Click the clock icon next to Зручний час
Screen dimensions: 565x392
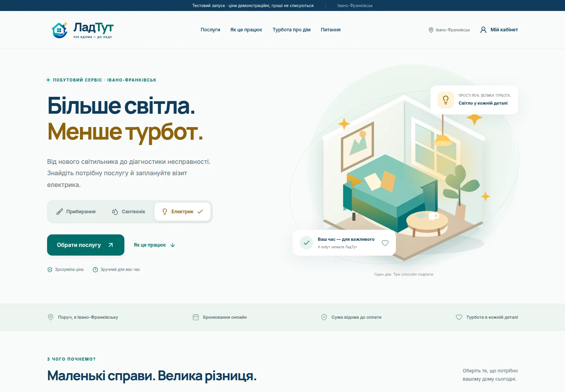click(x=95, y=270)
